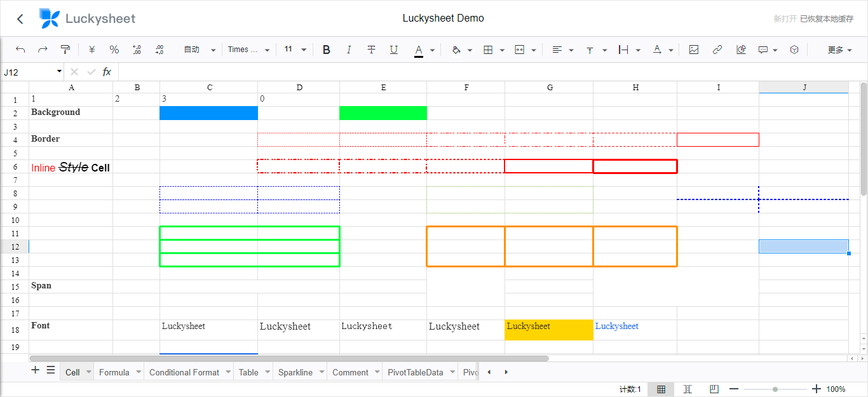Viewport: 868px width, 397px height.
Task: Open border style dropdown arrow
Action: [502, 50]
